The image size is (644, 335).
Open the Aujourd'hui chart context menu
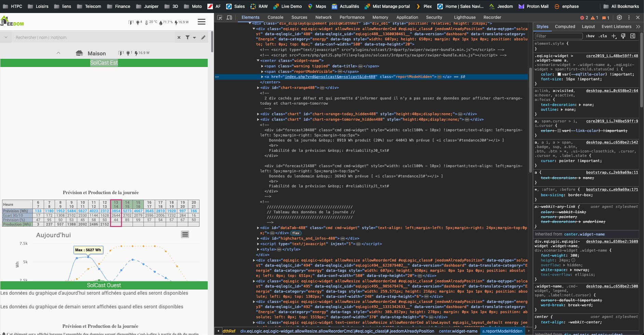185,234
